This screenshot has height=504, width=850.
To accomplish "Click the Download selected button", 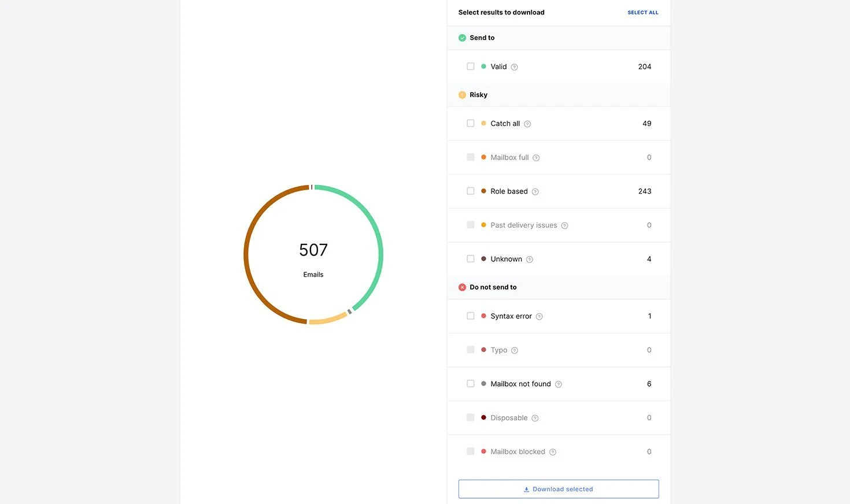I will [559, 489].
